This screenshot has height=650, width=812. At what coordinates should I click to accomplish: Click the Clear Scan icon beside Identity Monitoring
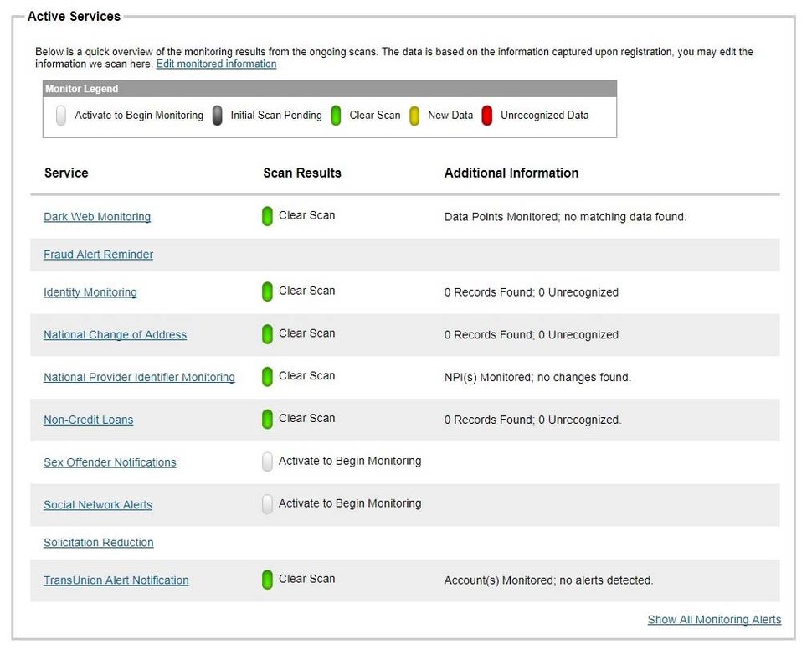point(266,291)
